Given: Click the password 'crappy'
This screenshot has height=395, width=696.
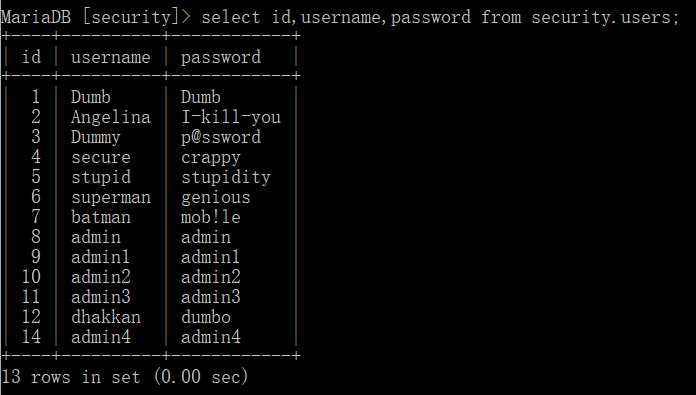Looking at the screenshot, I should 210,158.
